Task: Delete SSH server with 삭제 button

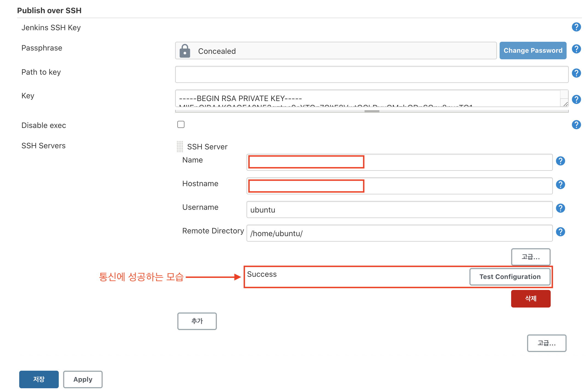Action: 530,299
